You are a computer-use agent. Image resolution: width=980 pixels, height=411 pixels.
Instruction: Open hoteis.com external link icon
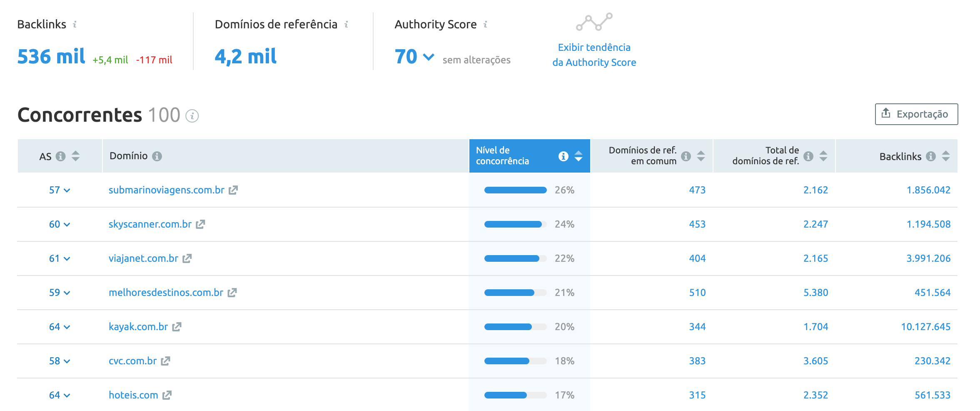[167, 395]
